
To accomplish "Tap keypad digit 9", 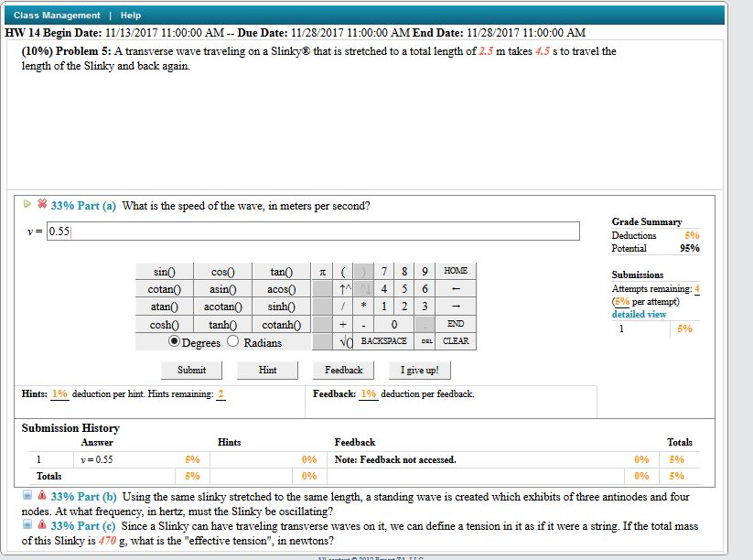I will point(425,272).
